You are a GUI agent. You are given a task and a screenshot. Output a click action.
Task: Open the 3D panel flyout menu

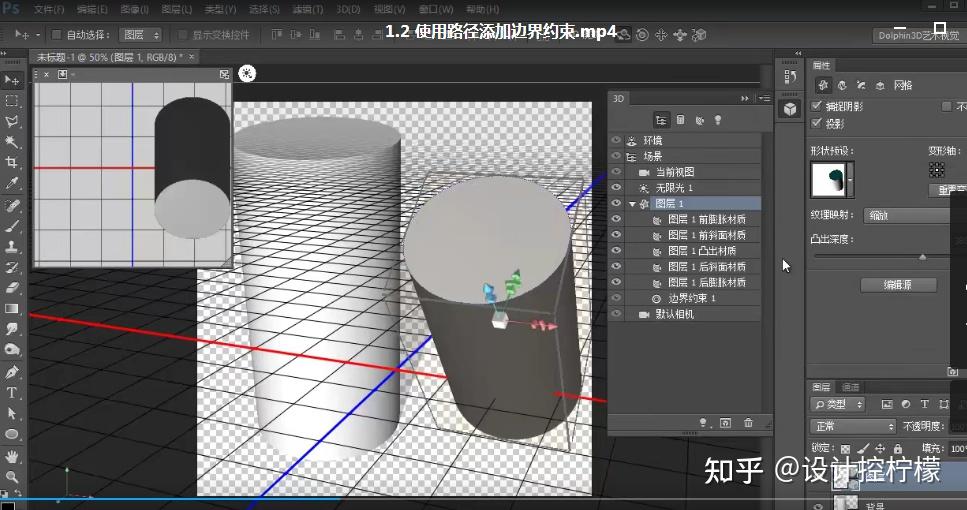[764, 98]
